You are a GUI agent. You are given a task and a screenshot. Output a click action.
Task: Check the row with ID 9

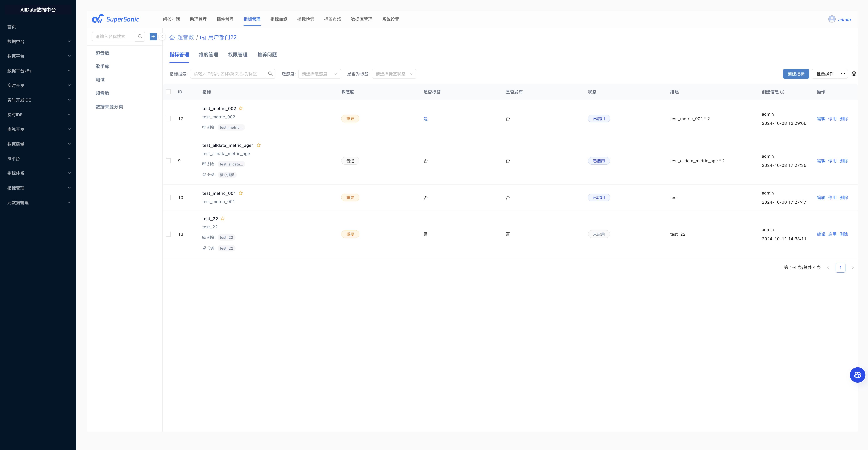tap(168, 161)
